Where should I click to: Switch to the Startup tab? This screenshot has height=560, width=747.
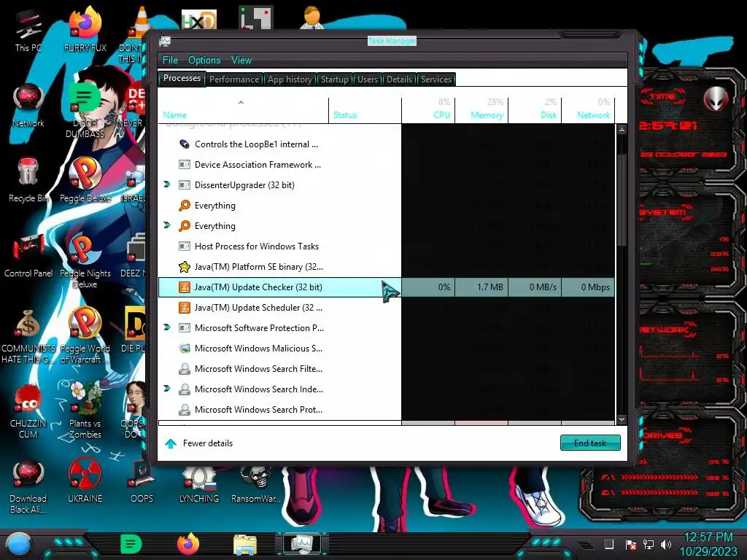[x=334, y=79]
